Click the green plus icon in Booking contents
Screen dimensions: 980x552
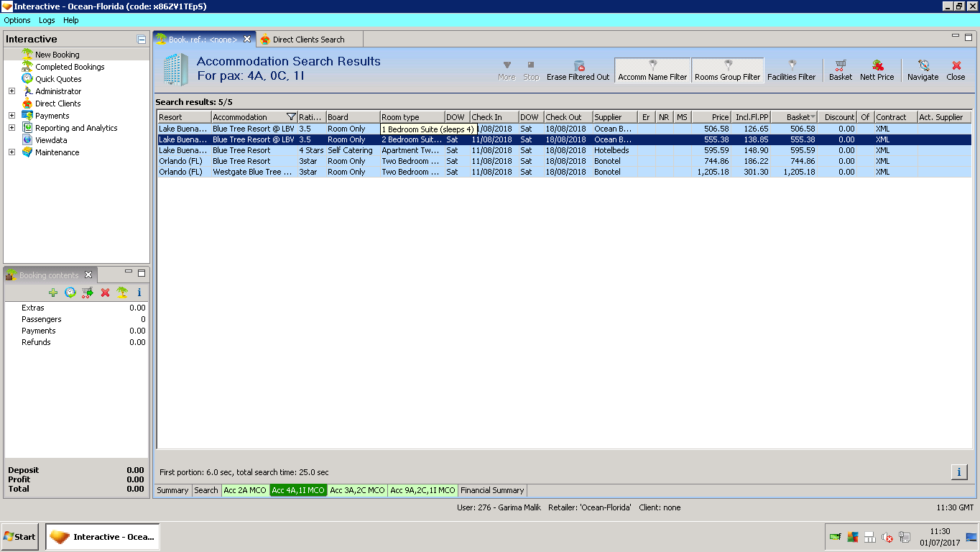[x=53, y=293]
